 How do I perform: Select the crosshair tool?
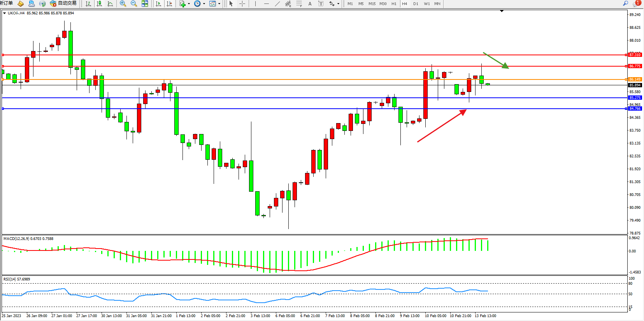[242, 4]
